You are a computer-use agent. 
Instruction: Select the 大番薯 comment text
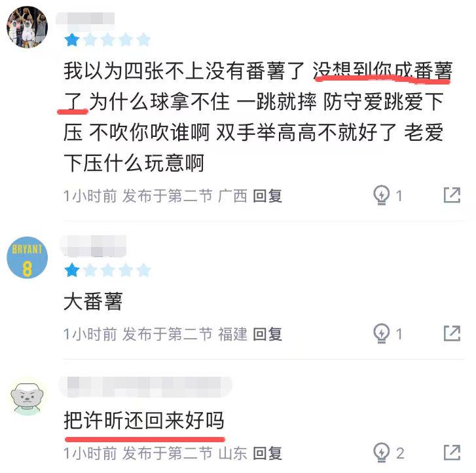pos(93,301)
